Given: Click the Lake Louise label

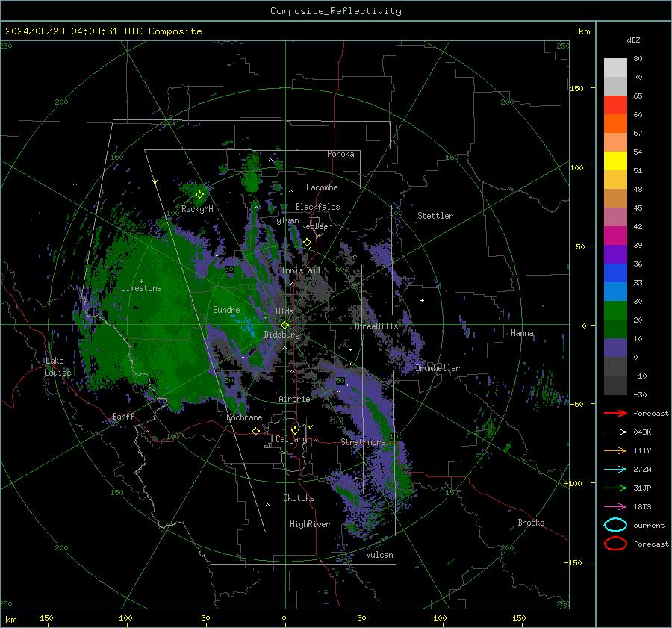Looking at the screenshot, I should click(57, 367).
